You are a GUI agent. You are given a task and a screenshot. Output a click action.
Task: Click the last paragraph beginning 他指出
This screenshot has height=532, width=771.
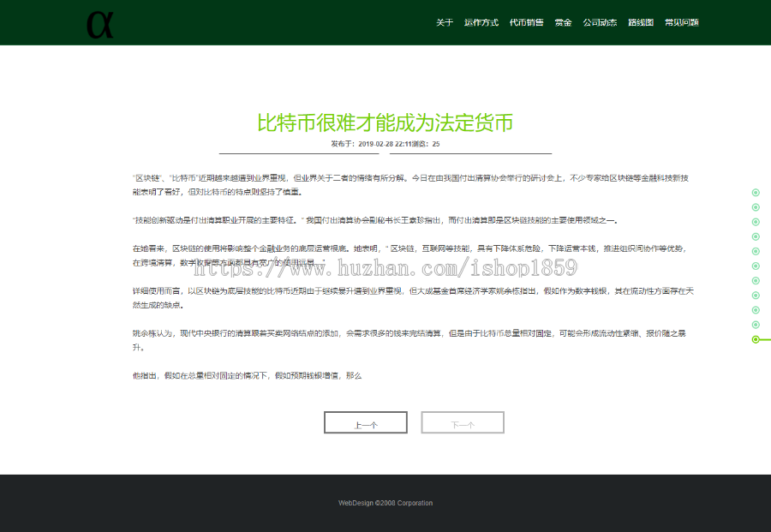tap(247, 375)
